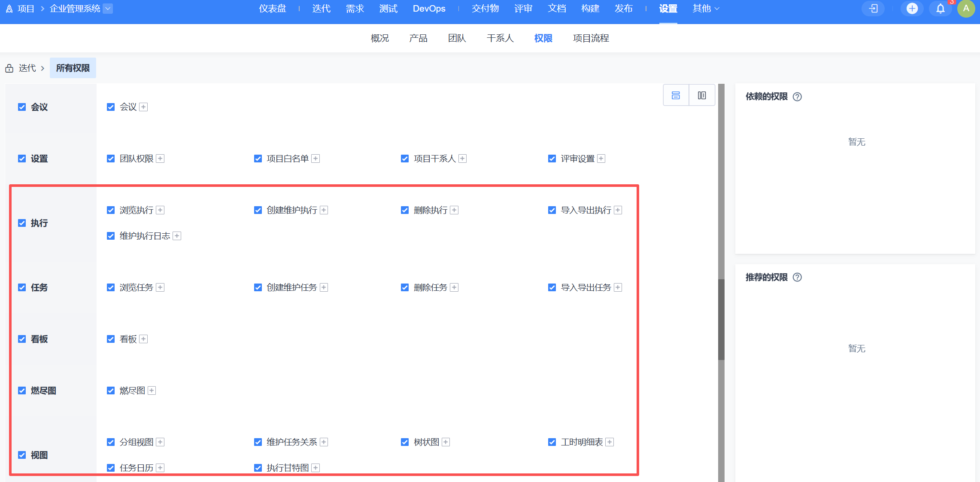The image size is (980, 482).
Task: Click the 迭代 breadcrumb link
Action: pos(27,68)
